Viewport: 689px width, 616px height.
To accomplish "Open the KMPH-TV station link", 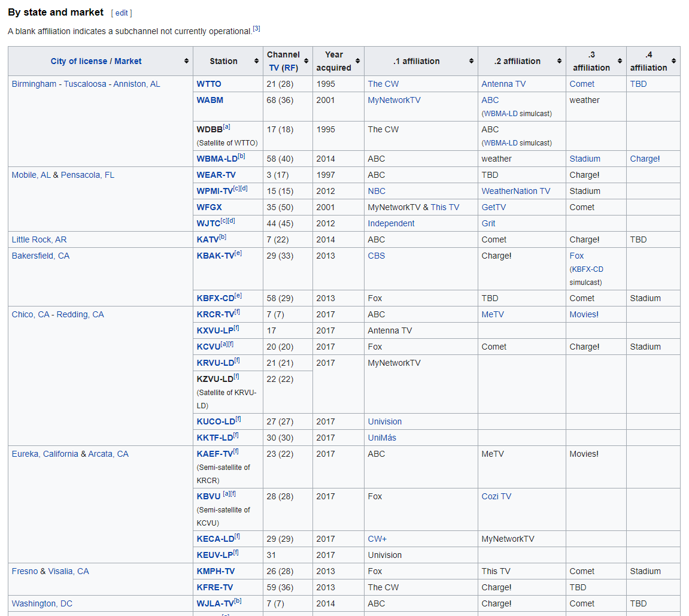I will click(x=215, y=572).
